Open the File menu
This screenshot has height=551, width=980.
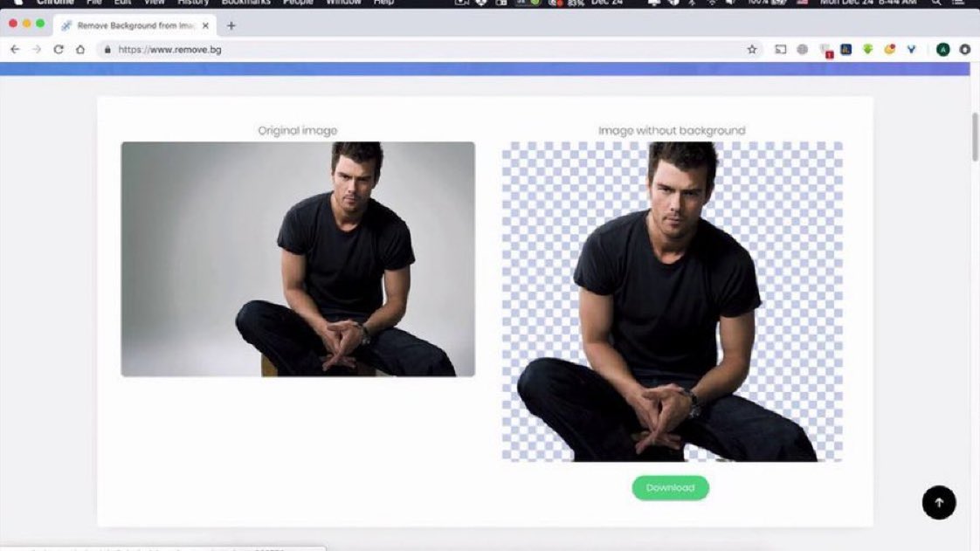[93, 3]
